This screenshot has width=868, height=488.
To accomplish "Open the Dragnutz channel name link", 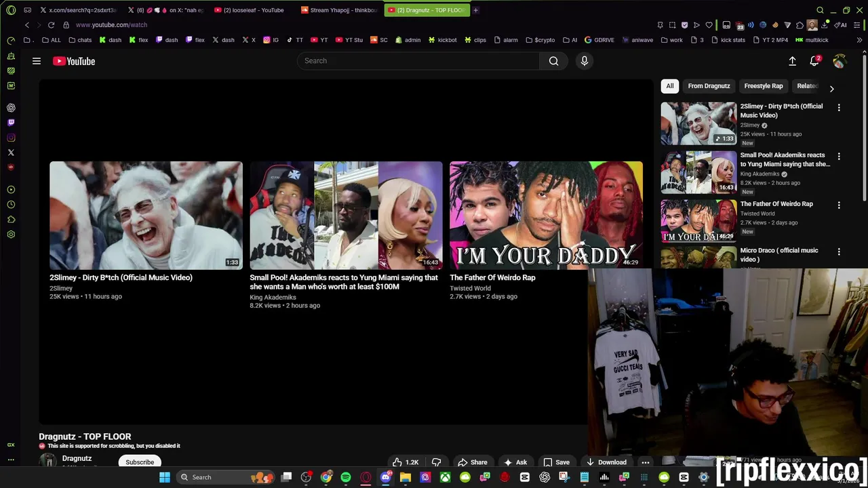I will [x=77, y=459].
